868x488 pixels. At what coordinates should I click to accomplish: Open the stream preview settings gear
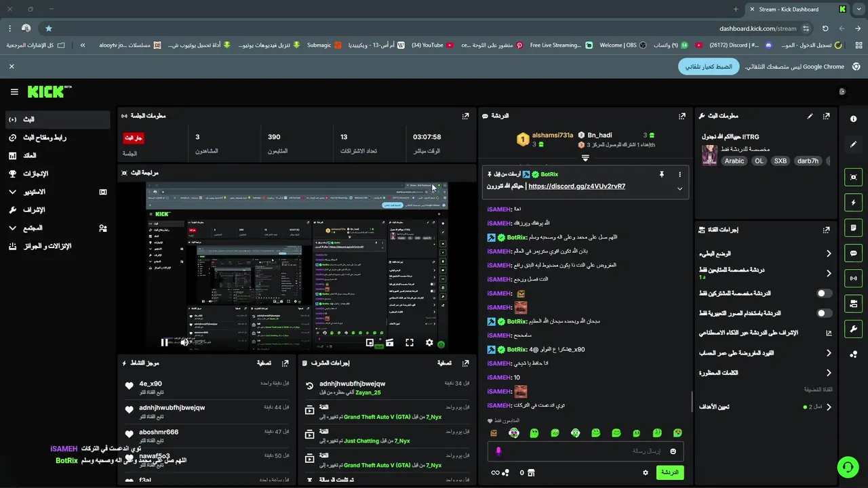pos(429,343)
